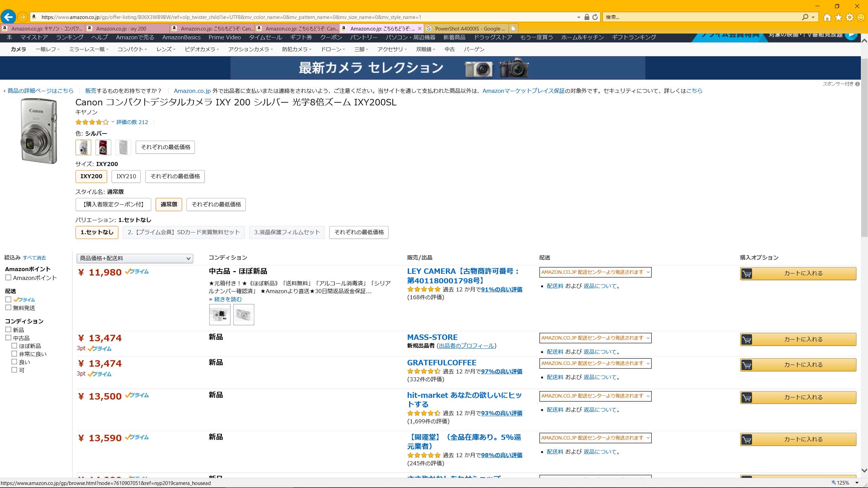The image size is (868, 488).
Task: Click the search magnifier icon
Action: pos(805,17)
